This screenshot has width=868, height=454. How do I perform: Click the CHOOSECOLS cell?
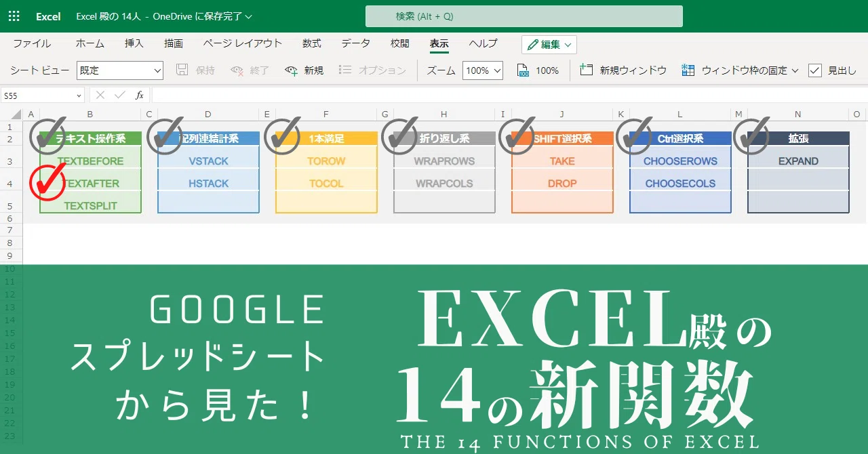[680, 184]
